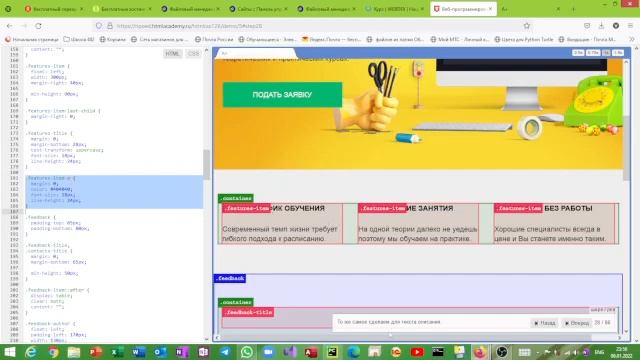640x360 pixels.
Task: Click the 'Назад' step button
Action: pyautogui.click(x=544, y=323)
